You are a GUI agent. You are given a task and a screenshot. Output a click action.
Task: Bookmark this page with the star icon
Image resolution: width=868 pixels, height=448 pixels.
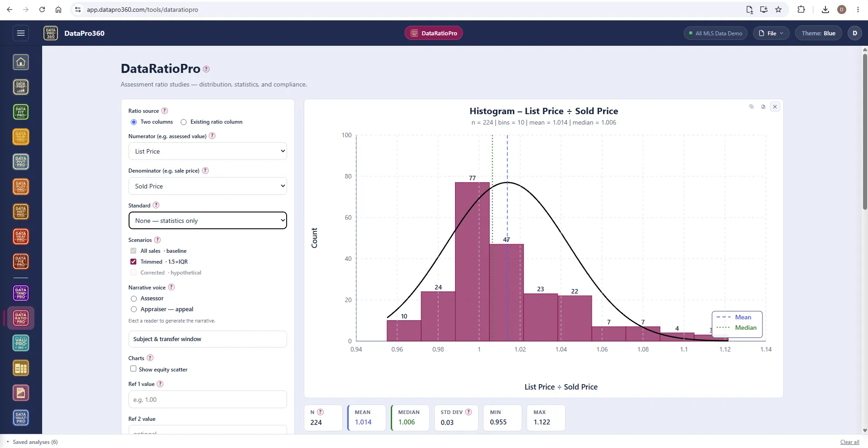[x=778, y=10]
